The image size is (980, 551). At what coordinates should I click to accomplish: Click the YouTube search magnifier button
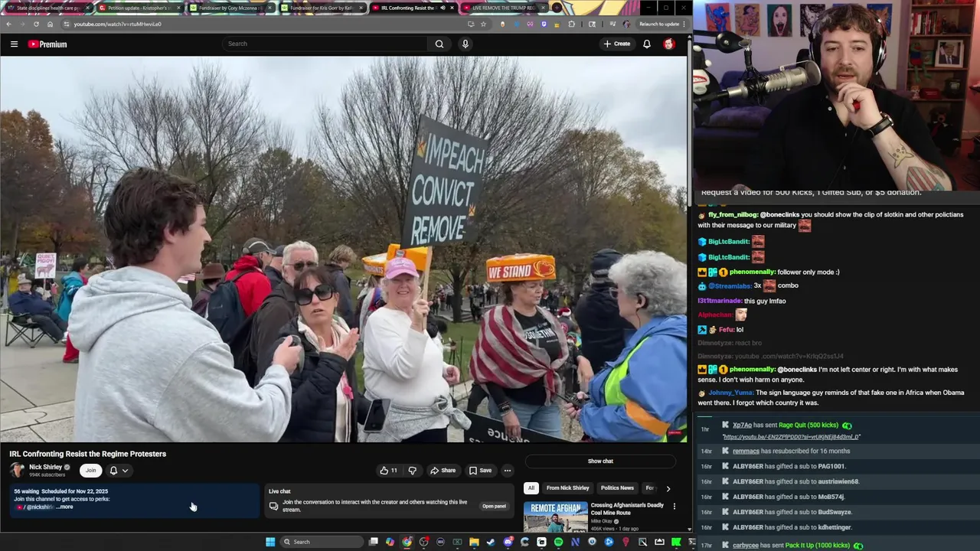click(x=439, y=44)
